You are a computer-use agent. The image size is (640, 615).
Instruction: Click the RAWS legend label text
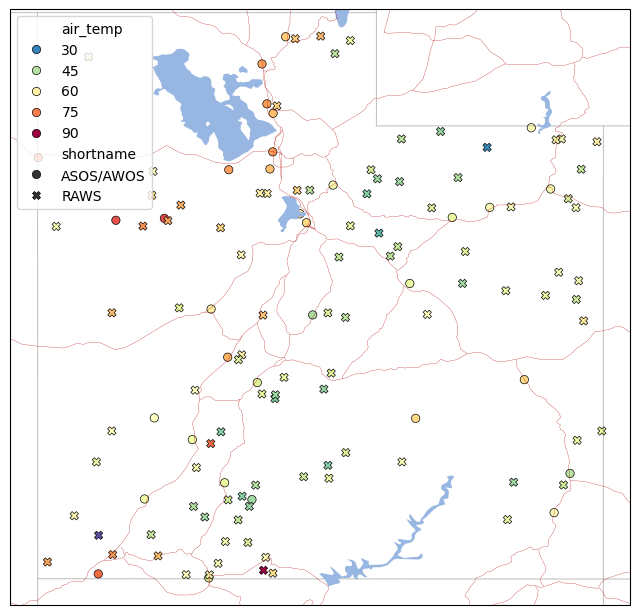click(x=81, y=196)
